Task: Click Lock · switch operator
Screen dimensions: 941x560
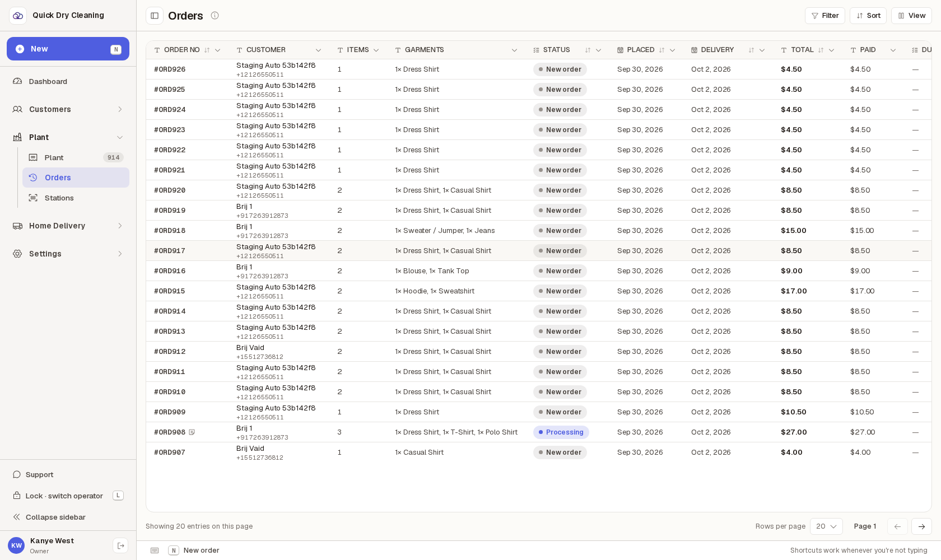Action: coord(68,496)
